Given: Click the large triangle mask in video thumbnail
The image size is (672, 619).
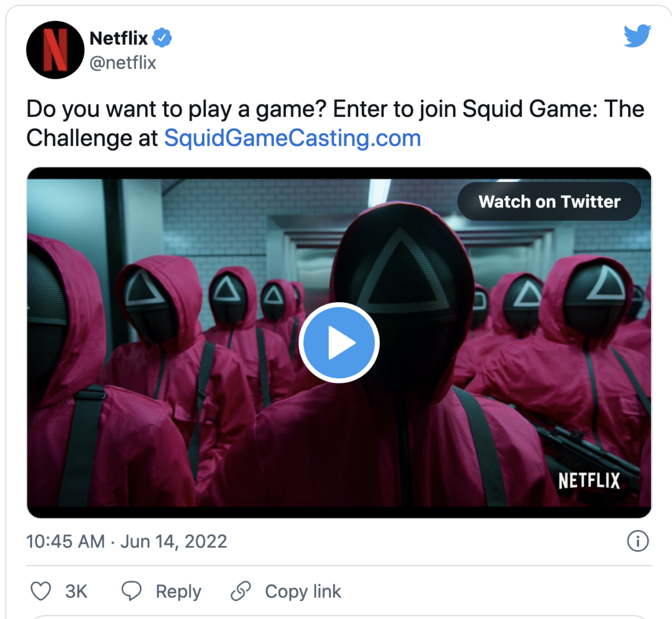Looking at the screenshot, I should [x=401, y=269].
